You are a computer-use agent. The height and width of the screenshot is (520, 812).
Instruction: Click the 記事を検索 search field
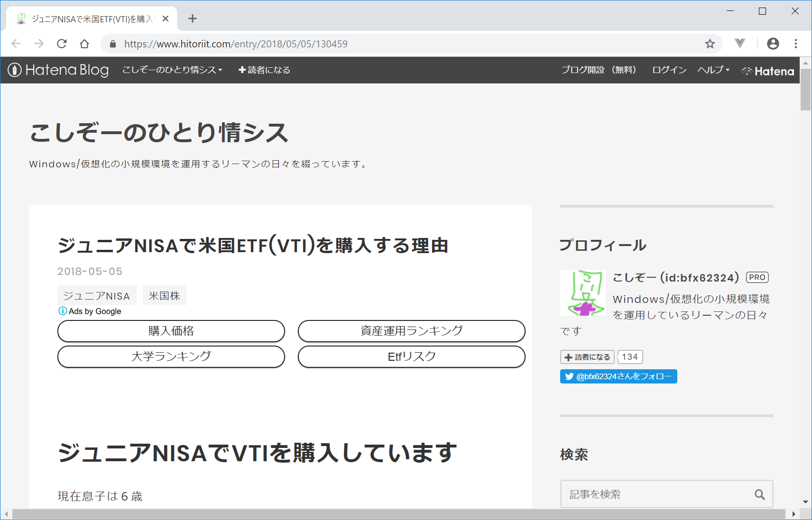click(657, 494)
